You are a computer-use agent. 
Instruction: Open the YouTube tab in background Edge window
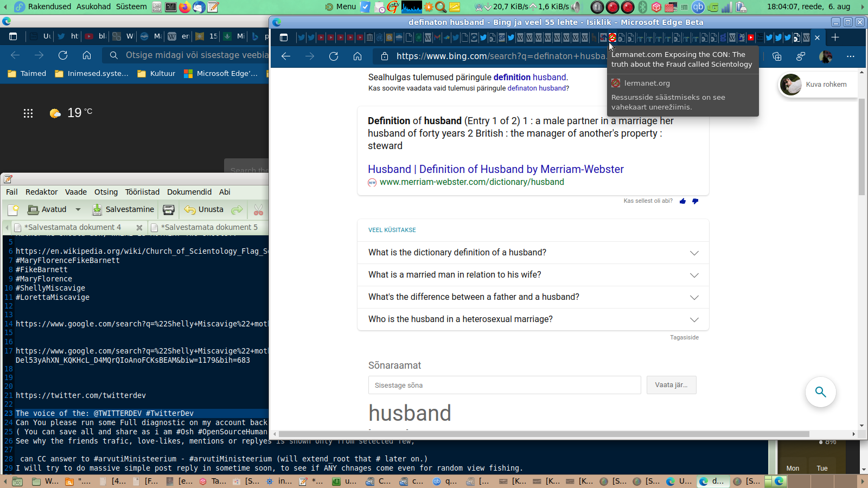click(x=95, y=36)
